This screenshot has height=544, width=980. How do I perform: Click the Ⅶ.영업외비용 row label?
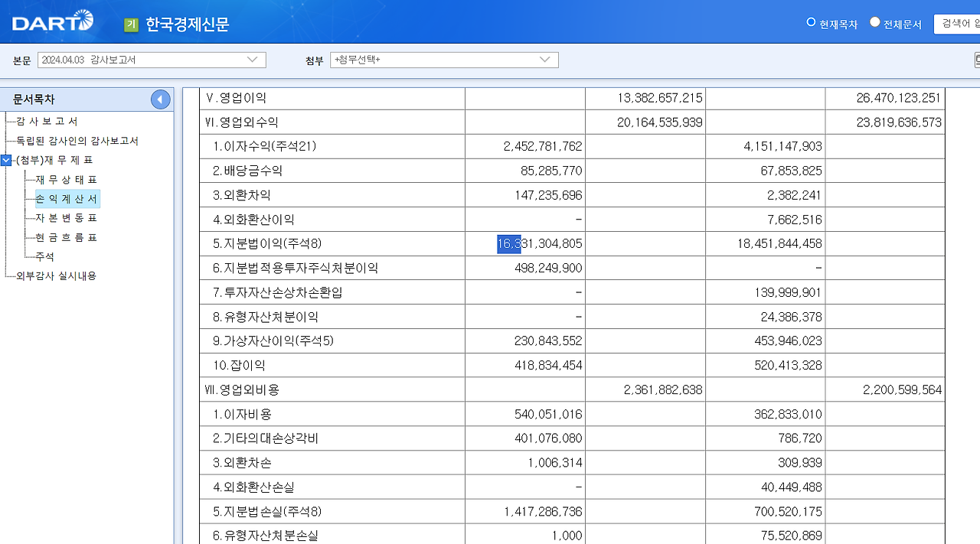243,390
